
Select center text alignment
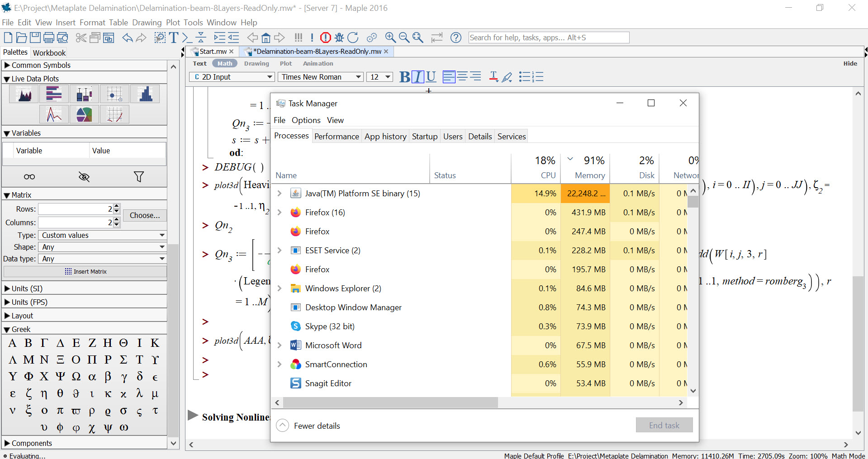coord(462,76)
